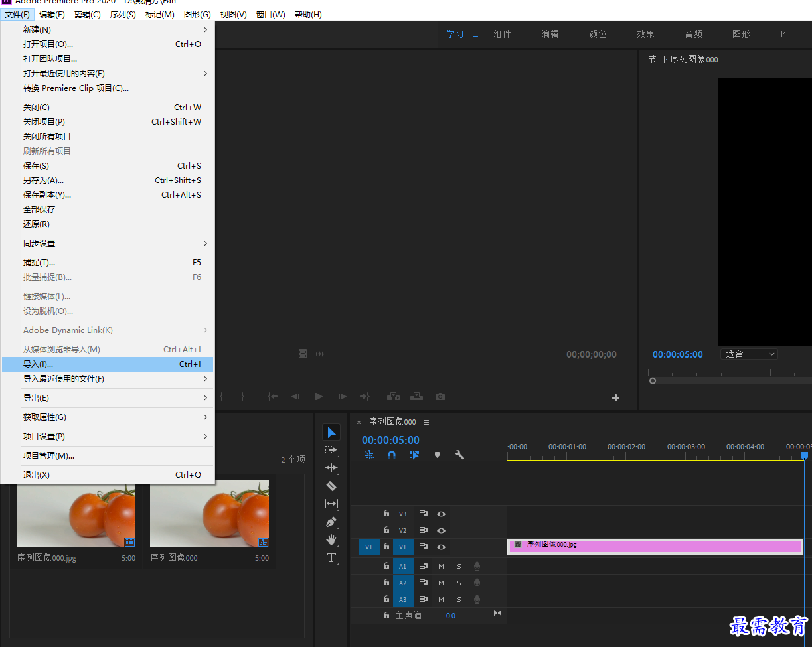812x647 pixels.
Task: Open the 编辑(E) menu in menu bar
Action: click(52, 14)
